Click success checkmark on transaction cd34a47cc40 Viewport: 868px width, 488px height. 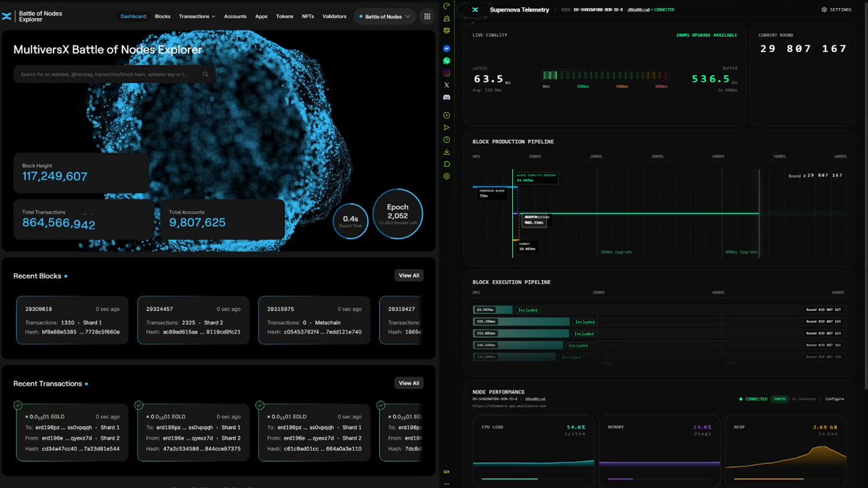[x=18, y=406]
